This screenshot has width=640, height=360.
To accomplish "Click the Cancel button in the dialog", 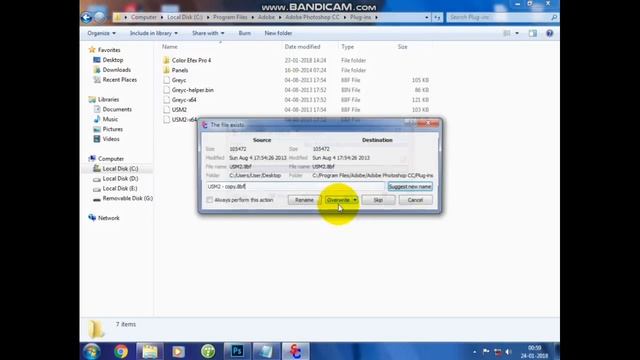I will pyautogui.click(x=415, y=200).
